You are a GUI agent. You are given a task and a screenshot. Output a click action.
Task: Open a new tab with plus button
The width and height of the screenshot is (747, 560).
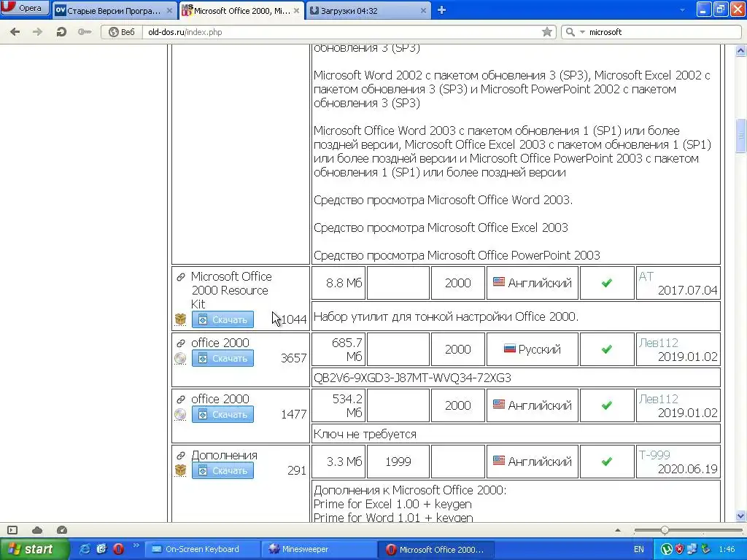(441, 10)
